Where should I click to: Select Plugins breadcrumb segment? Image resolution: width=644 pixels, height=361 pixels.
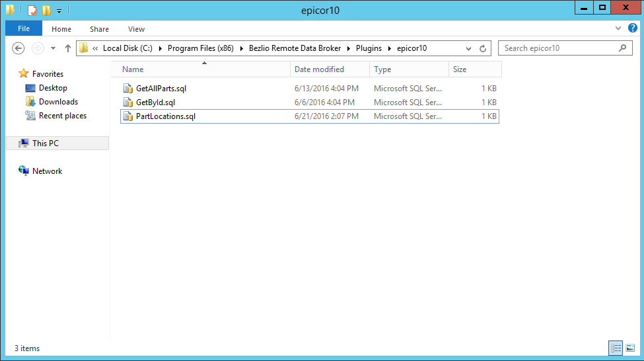[369, 48]
